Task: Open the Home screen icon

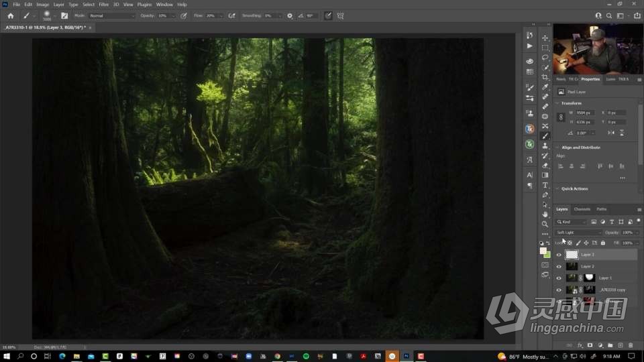Action: pyautogui.click(x=11, y=15)
